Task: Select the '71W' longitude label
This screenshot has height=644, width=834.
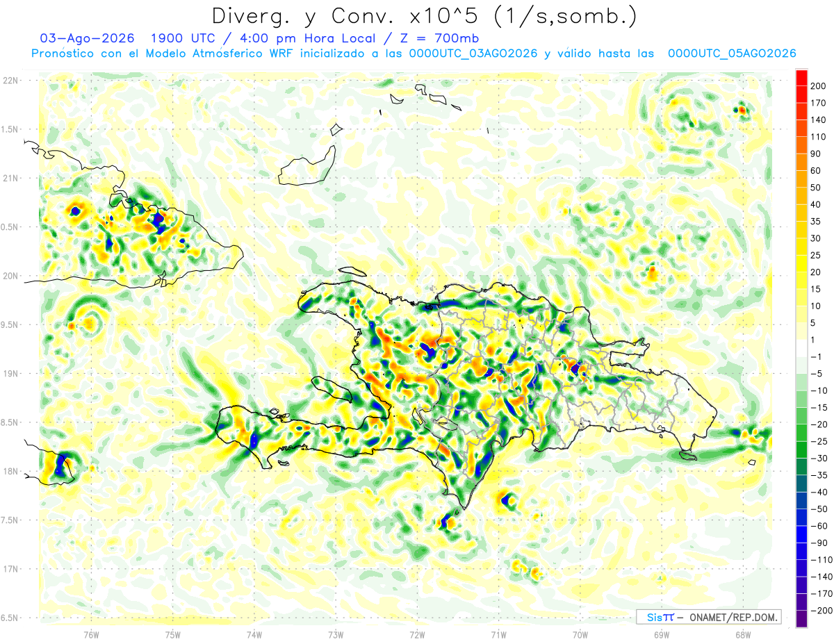Action: click(498, 634)
